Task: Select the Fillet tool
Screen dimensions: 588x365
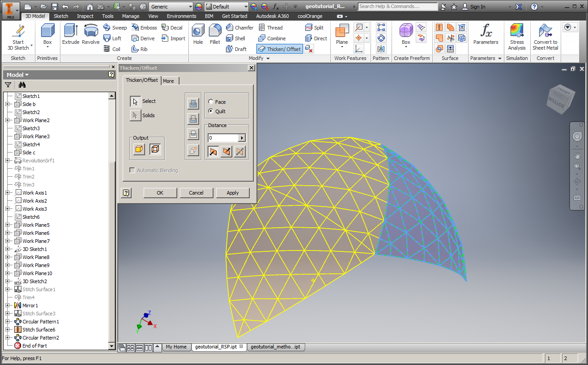Action: (215, 34)
